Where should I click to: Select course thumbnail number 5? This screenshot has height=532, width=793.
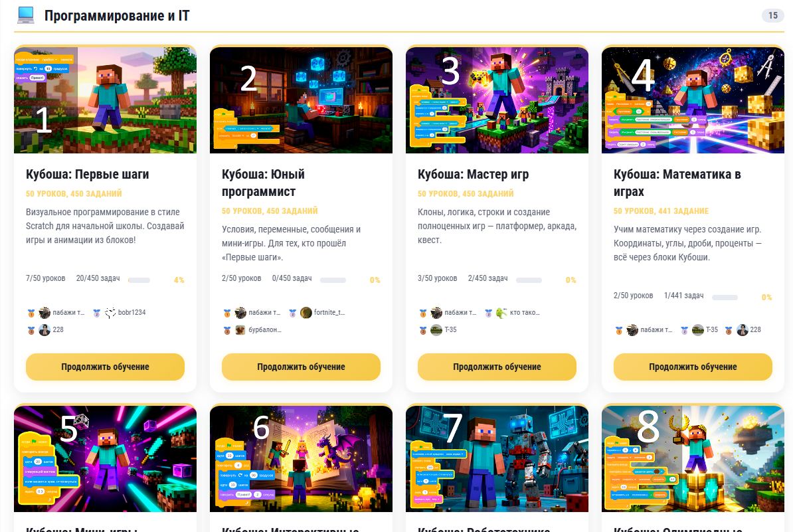pos(105,458)
